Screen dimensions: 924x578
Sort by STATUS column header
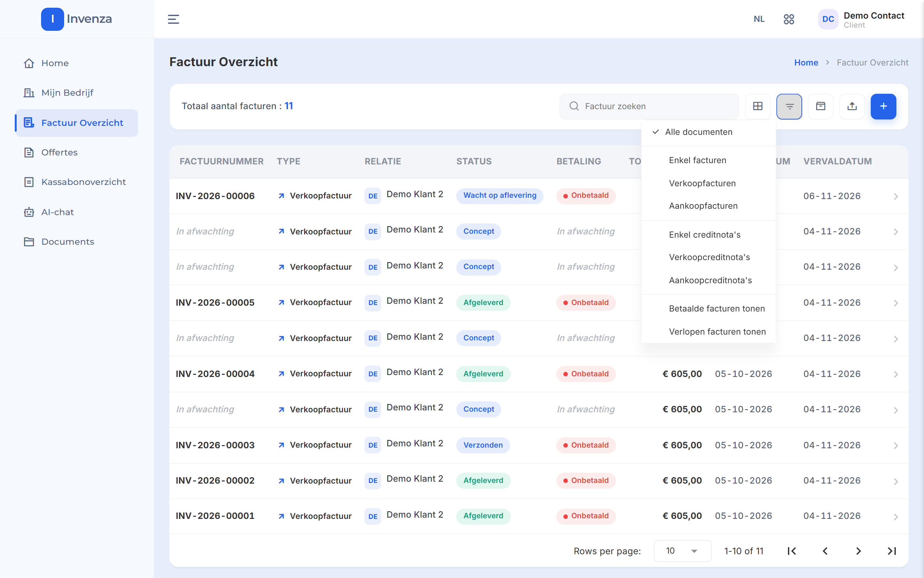474,161
